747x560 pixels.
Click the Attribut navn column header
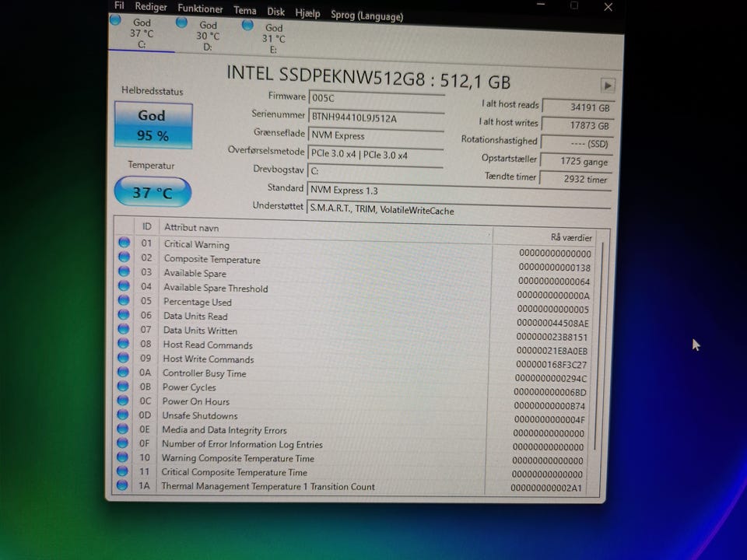[191, 228]
